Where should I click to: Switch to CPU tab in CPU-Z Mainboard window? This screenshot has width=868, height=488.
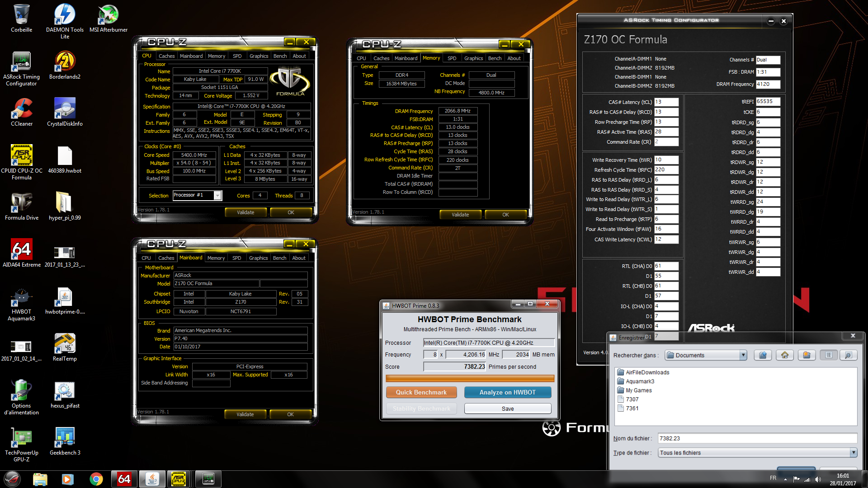tap(146, 258)
